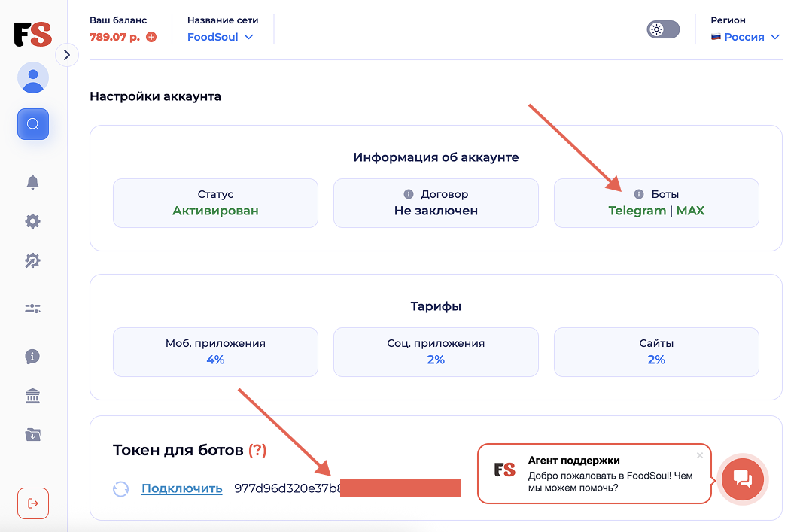Click the Не заключен contract value
Screen dimensions: 803x532
[x=436, y=211]
